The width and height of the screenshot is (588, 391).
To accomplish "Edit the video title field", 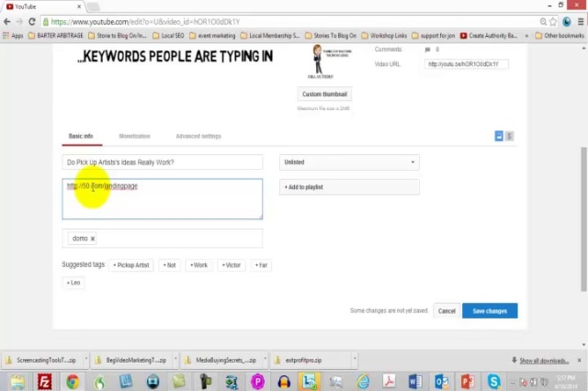I will point(163,162).
